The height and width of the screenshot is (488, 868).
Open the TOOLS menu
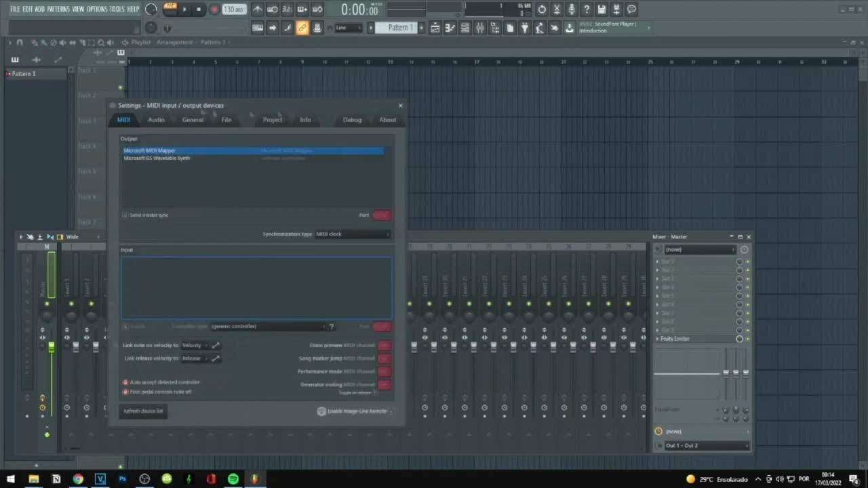(117, 9)
